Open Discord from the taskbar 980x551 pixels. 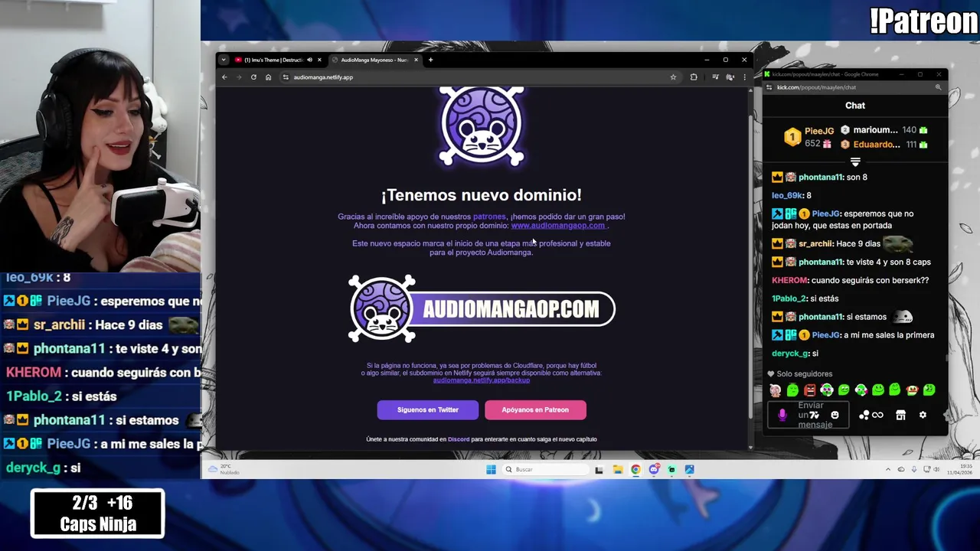point(654,469)
